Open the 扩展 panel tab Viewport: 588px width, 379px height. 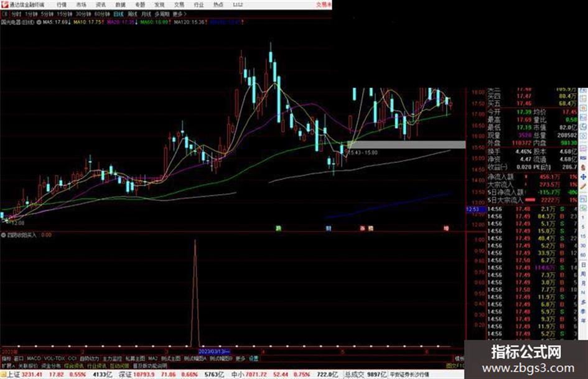(x=7, y=366)
